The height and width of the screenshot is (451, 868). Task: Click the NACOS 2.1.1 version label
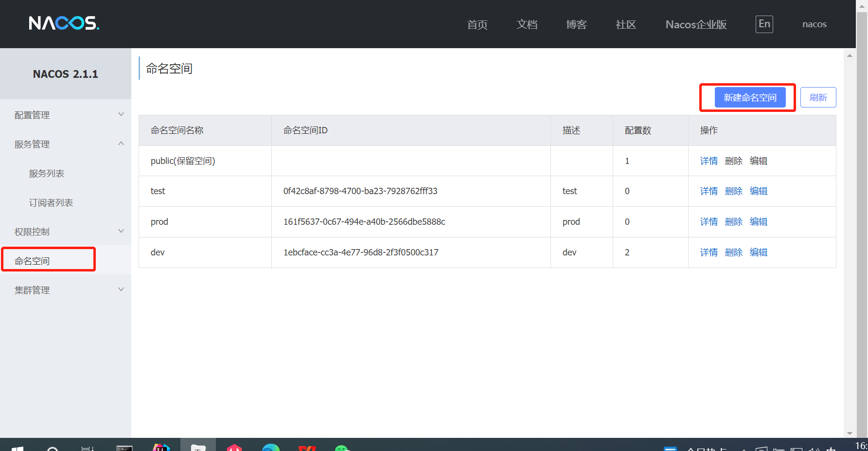[x=66, y=74]
